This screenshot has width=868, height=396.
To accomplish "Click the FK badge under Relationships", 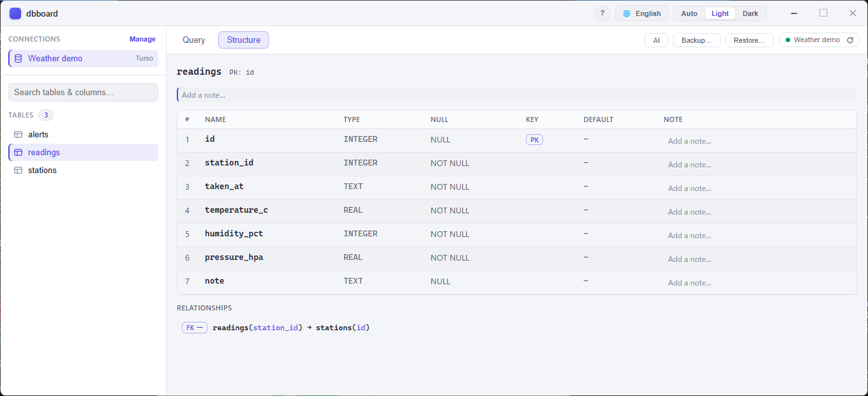I will coord(195,328).
